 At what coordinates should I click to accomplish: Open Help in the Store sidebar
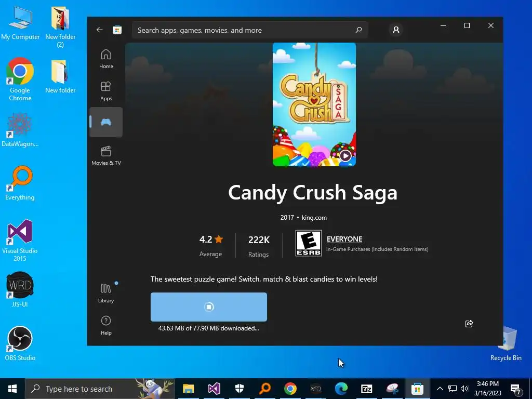pyautogui.click(x=106, y=325)
